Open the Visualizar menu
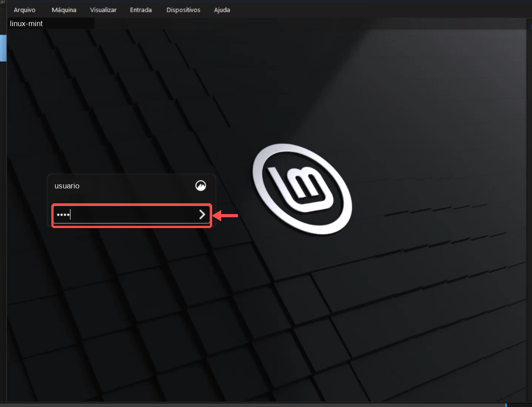532x407 pixels. click(103, 10)
